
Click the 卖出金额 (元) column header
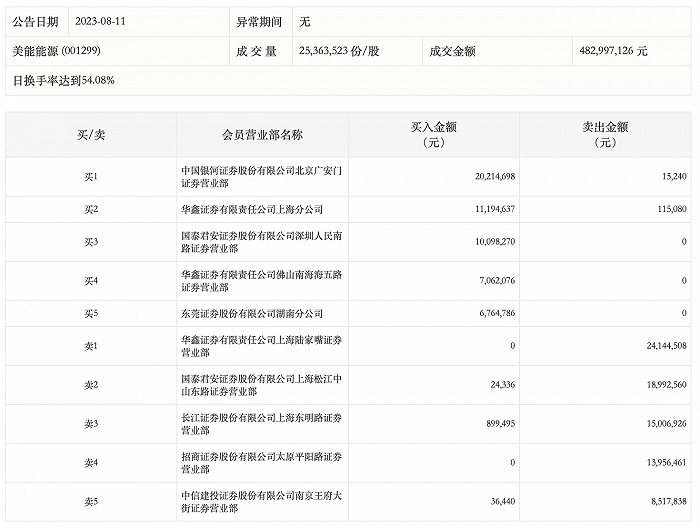pyautogui.click(x=605, y=135)
